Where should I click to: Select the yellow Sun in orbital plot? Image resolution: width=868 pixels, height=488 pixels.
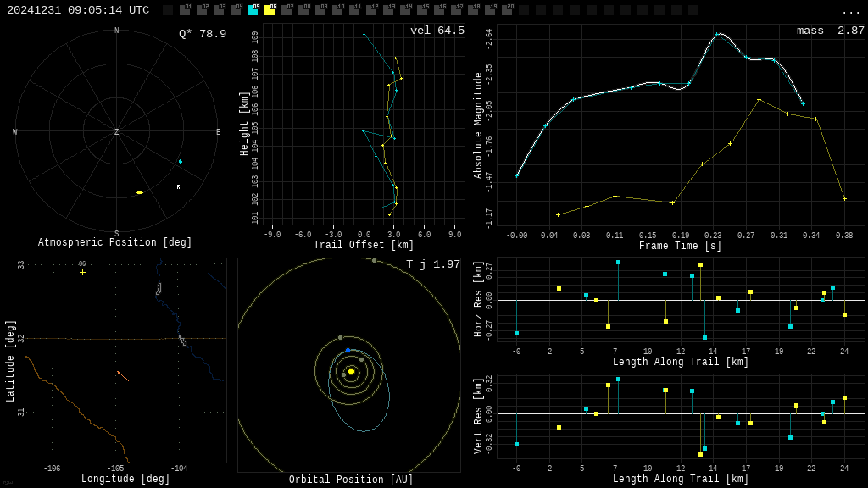click(x=351, y=371)
